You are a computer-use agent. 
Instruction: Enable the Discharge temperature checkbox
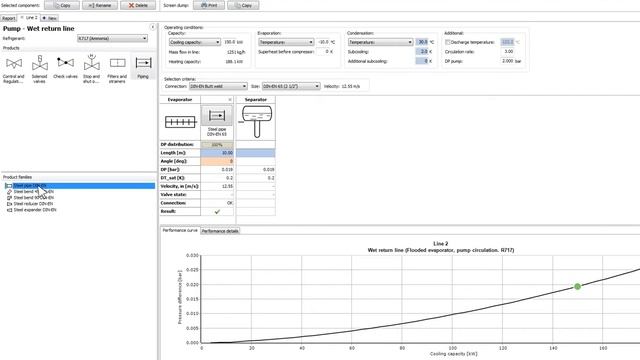pyautogui.click(x=448, y=42)
